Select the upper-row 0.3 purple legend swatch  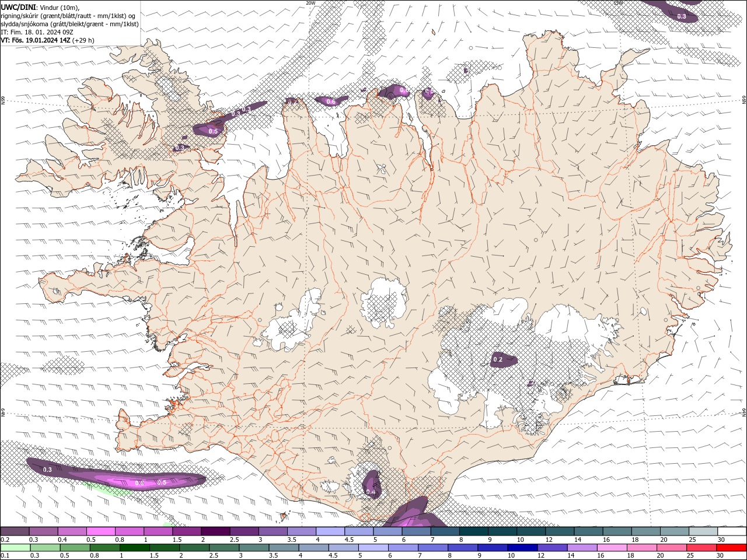(x=43, y=531)
